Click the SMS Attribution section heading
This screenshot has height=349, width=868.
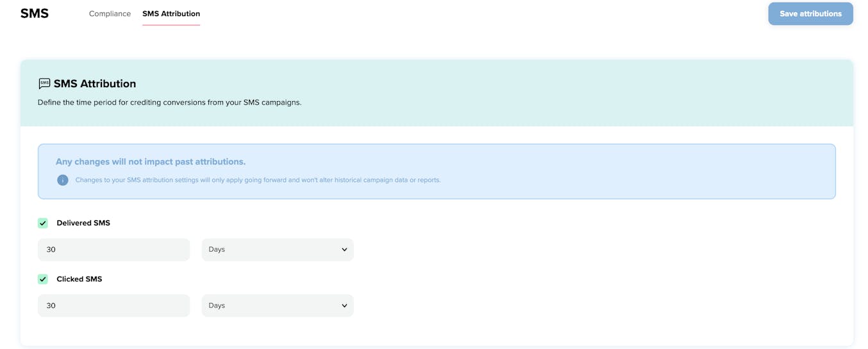95,84
